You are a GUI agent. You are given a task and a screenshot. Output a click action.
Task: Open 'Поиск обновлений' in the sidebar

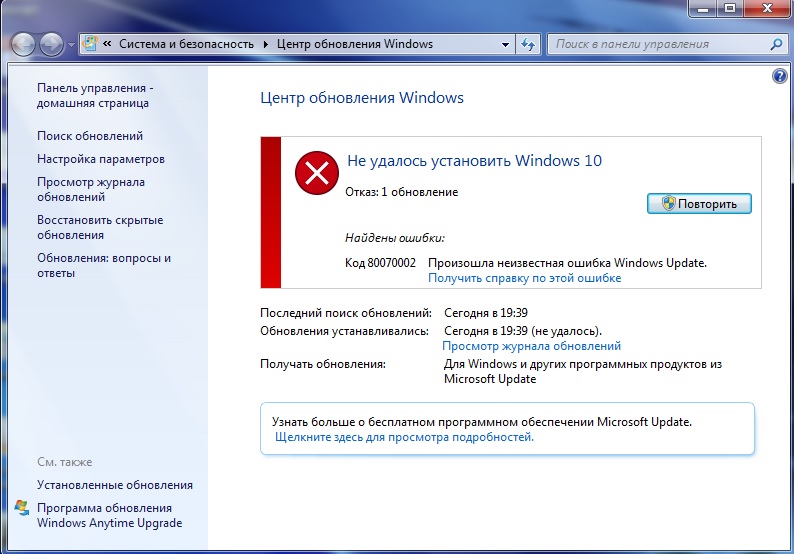tap(90, 136)
